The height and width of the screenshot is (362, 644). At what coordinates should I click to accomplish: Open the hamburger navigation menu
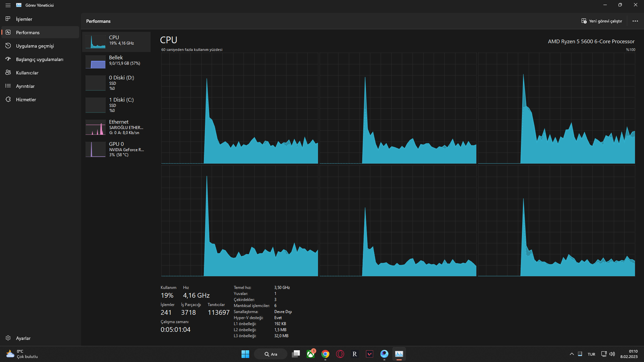pyautogui.click(x=8, y=5)
